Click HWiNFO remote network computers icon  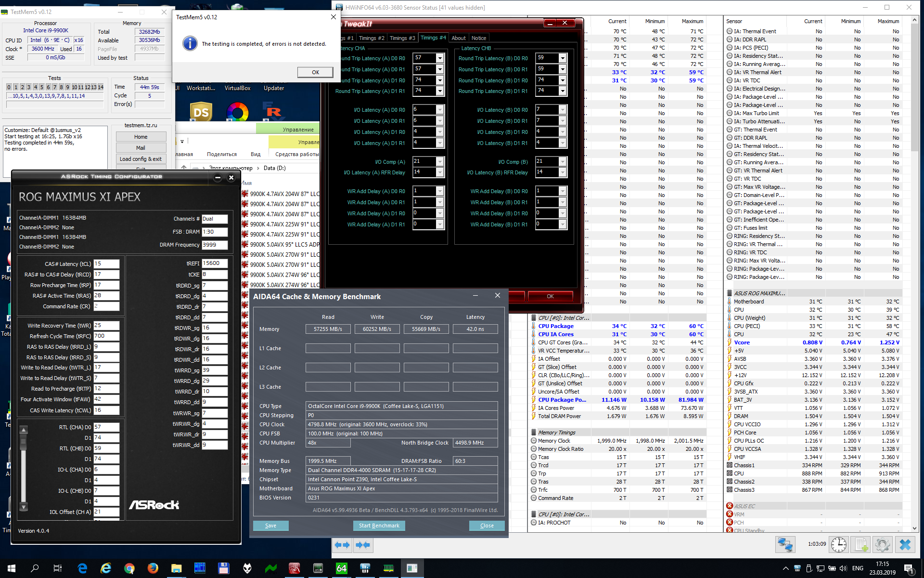coord(785,545)
